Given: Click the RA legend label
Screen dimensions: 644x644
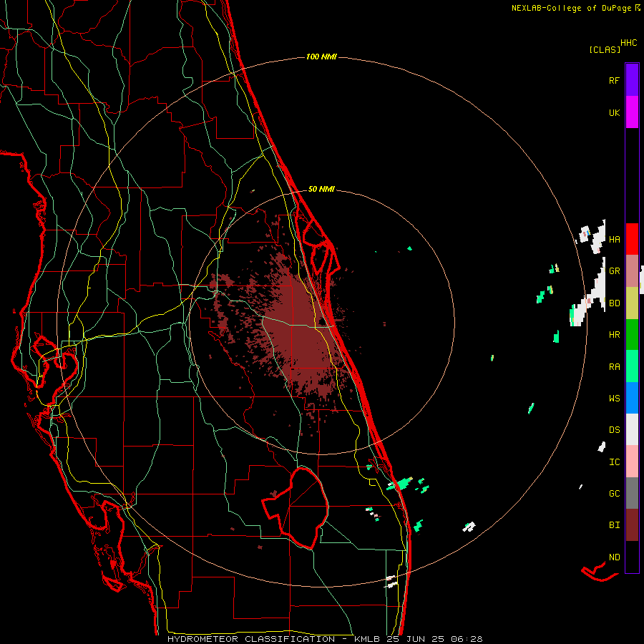Looking at the screenshot, I should point(614,366).
